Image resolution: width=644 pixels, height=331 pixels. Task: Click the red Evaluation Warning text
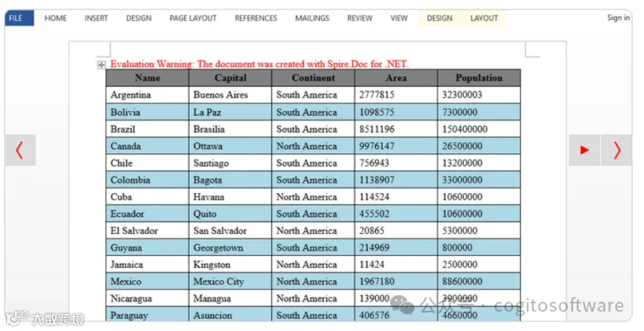260,64
